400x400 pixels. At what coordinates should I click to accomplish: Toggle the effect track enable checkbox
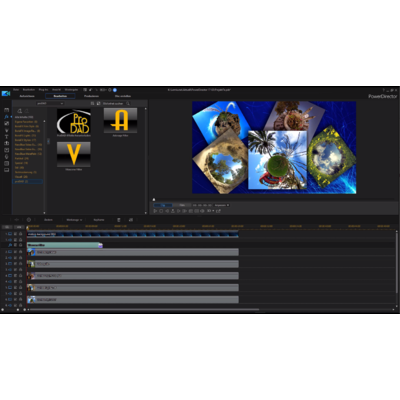pos(15,245)
